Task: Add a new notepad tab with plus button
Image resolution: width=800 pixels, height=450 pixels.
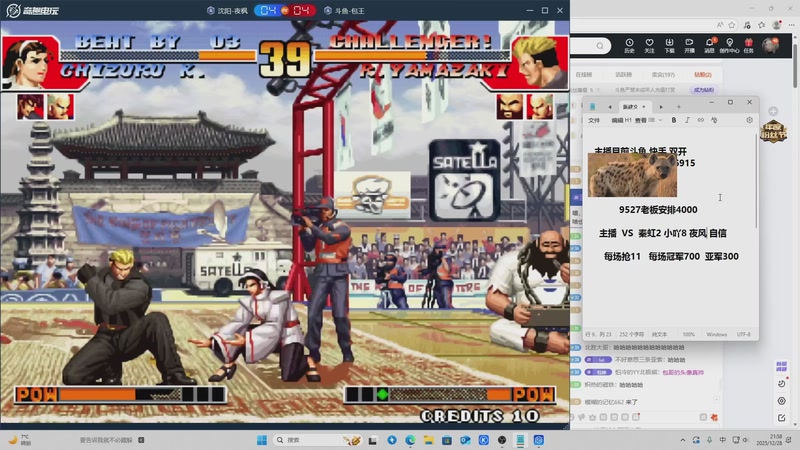Action: coord(679,107)
